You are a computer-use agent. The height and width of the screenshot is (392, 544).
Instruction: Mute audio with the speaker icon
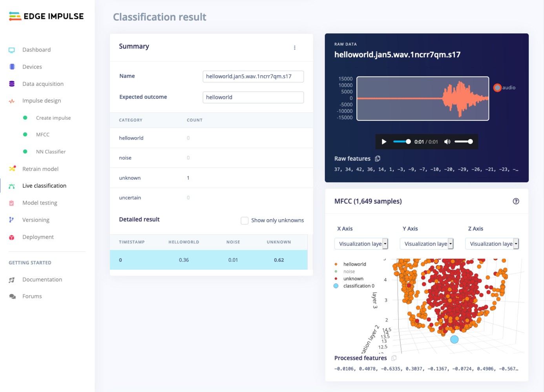pyautogui.click(x=447, y=142)
